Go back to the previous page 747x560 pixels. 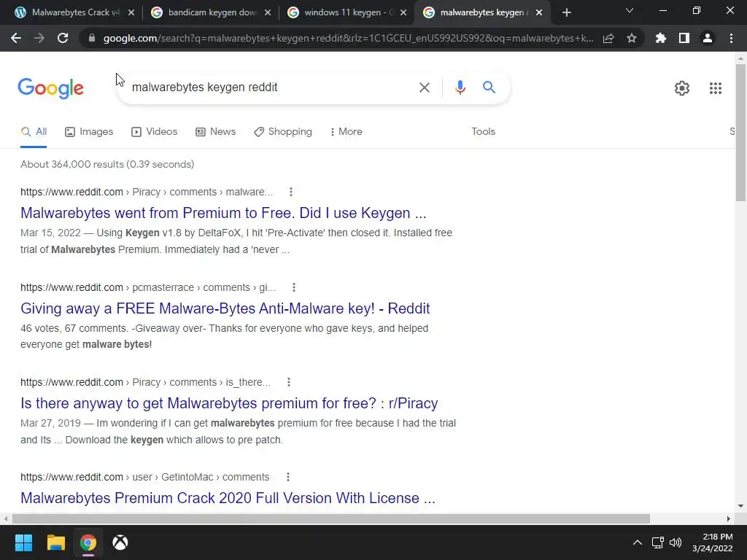coord(16,38)
